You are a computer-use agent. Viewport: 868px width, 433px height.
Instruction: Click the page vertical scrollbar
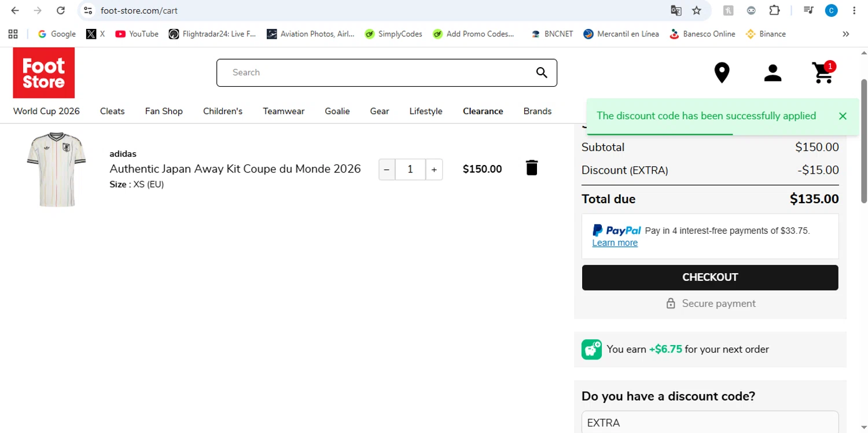click(x=864, y=141)
